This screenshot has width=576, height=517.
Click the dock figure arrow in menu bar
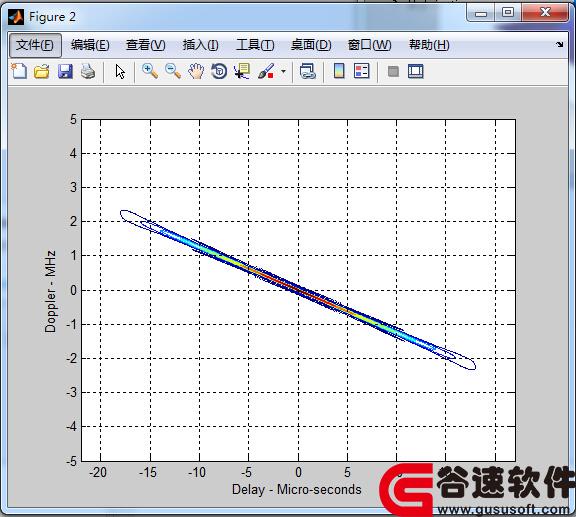coord(559,44)
